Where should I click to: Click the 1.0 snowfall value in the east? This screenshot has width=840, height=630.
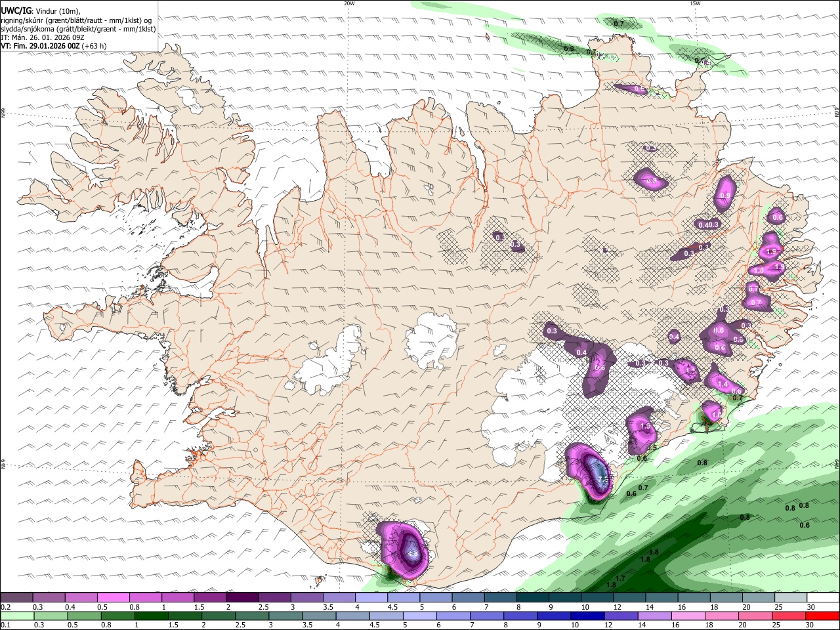click(759, 270)
